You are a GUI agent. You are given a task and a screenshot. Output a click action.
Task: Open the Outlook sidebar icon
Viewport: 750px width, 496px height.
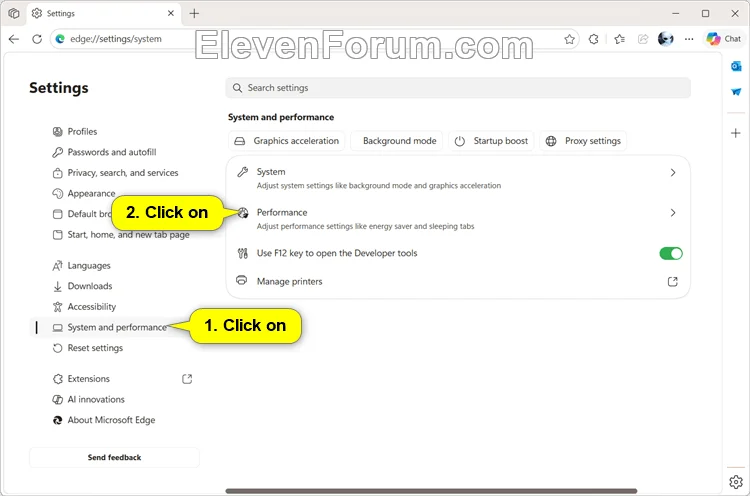(x=736, y=66)
